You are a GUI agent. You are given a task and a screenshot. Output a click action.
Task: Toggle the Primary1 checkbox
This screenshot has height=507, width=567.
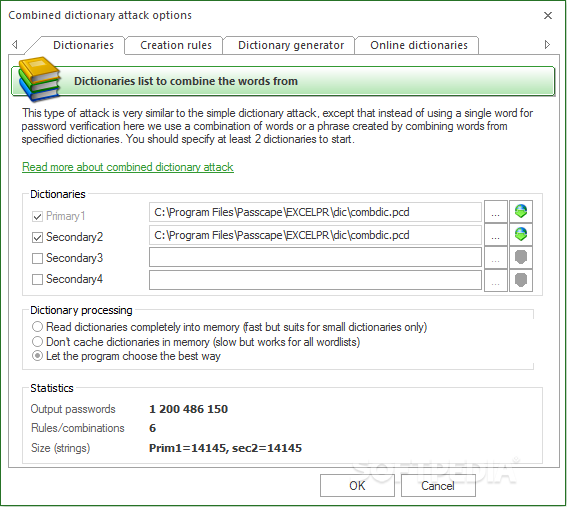(37, 217)
